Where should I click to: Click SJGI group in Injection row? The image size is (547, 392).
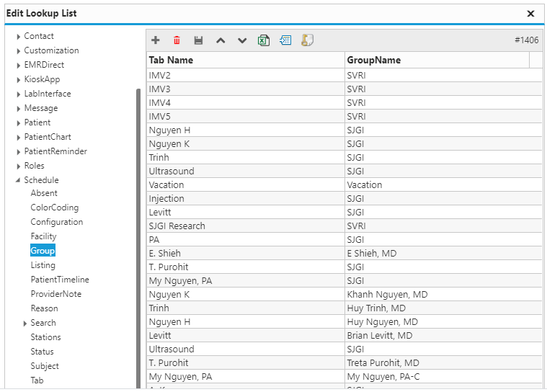point(444,198)
